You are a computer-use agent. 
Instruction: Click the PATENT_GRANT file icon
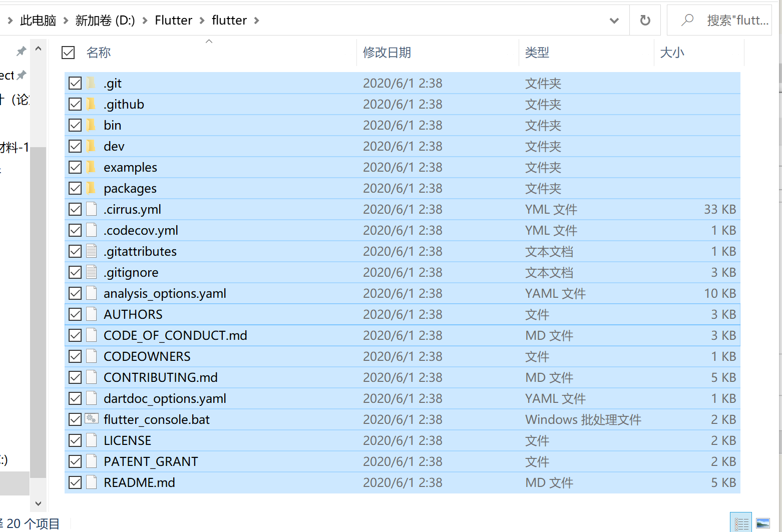91,461
